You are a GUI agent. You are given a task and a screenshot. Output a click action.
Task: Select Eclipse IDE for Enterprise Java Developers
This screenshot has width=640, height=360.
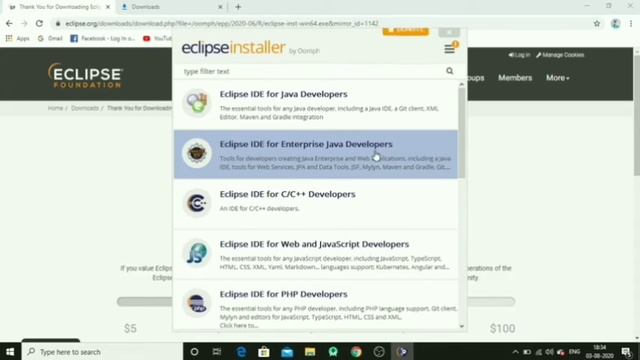click(316, 154)
